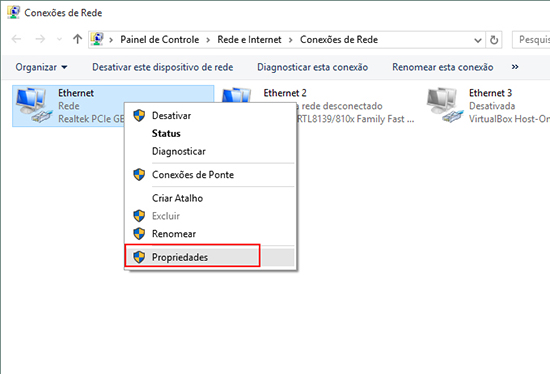Open the Organizar dropdown menu
The image size is (550, 374).
(x=41, y=67)
